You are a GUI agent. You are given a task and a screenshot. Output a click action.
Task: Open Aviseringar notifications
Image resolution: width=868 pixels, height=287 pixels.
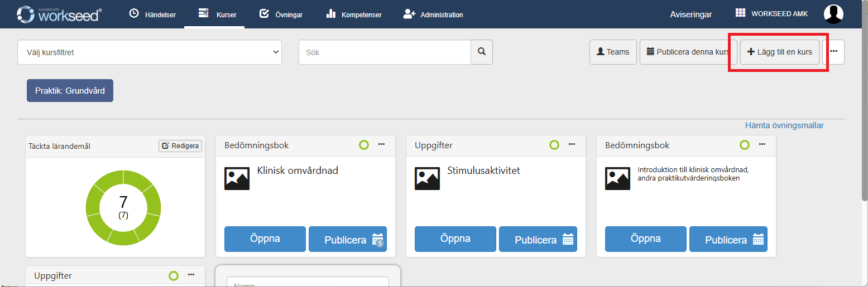690,14
